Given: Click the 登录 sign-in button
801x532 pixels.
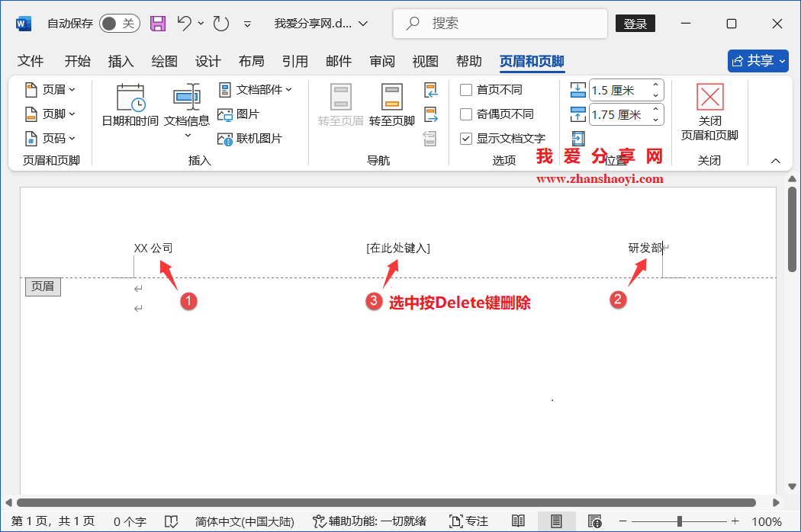Looking at the screenshot, I should tap(635, 24).
